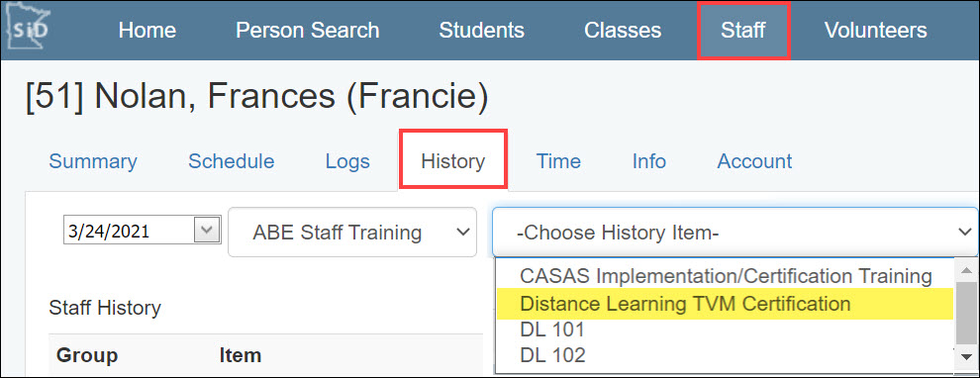Open the Staff menu
The image size is (980, 378).
tap(743, 30)
